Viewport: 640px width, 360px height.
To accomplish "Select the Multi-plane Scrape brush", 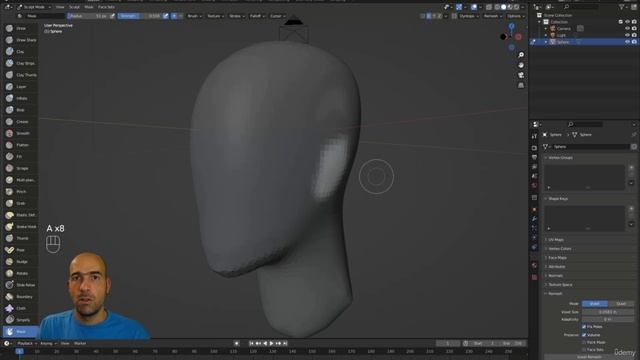I will 20,180.
